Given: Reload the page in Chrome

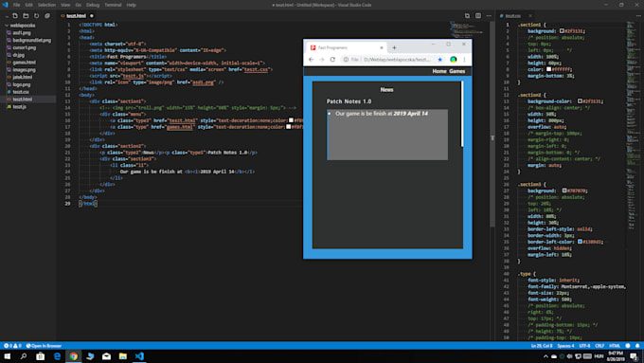Looking at the screenshot, I should pyautogui.click(x=332, y=60).
